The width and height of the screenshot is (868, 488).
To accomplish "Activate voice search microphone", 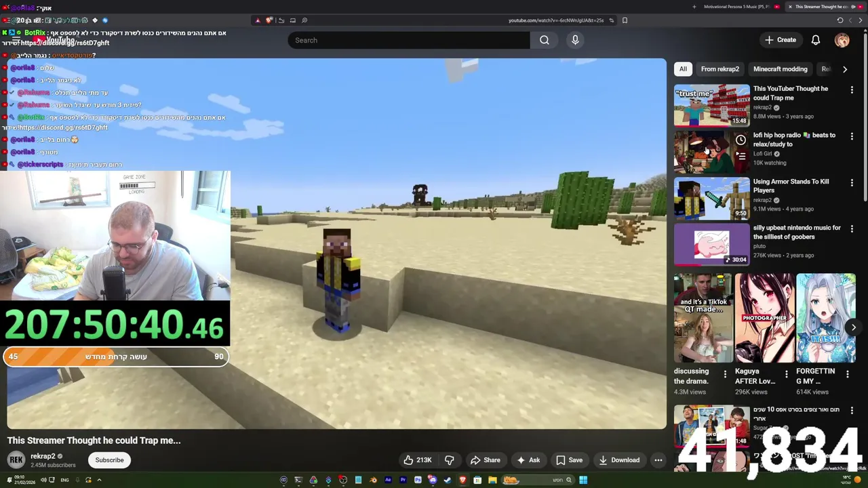I will coord(575,40).
